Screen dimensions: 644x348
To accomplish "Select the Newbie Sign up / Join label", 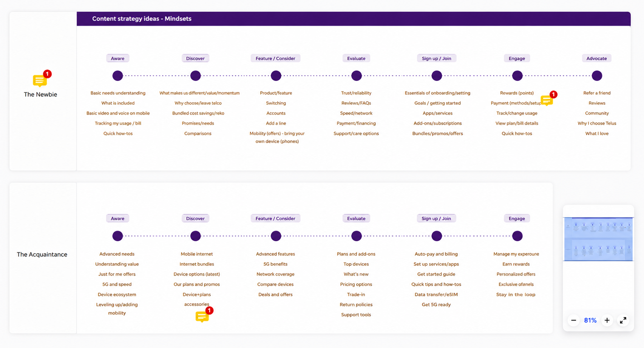I will click(x=437, y=59).
